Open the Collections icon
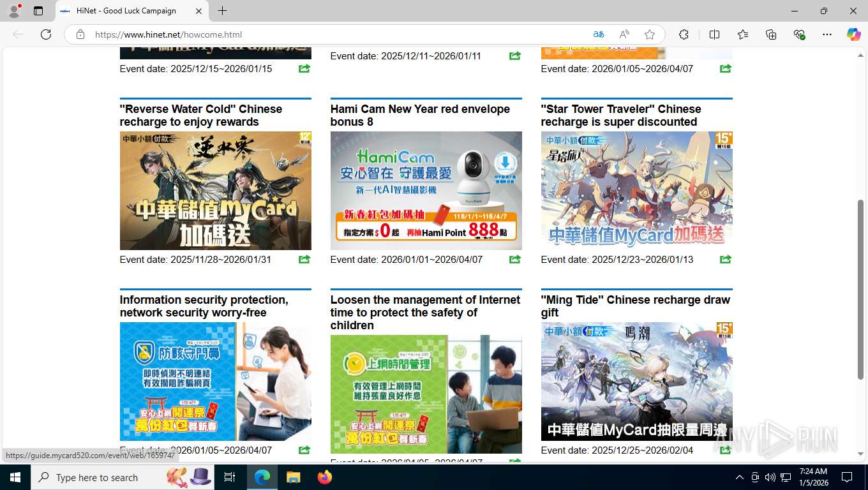868x490 pixels. click(771, 34)
